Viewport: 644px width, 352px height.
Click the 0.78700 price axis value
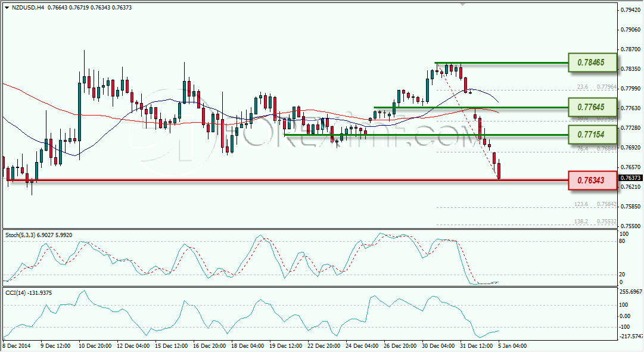[x=631, y=49]
